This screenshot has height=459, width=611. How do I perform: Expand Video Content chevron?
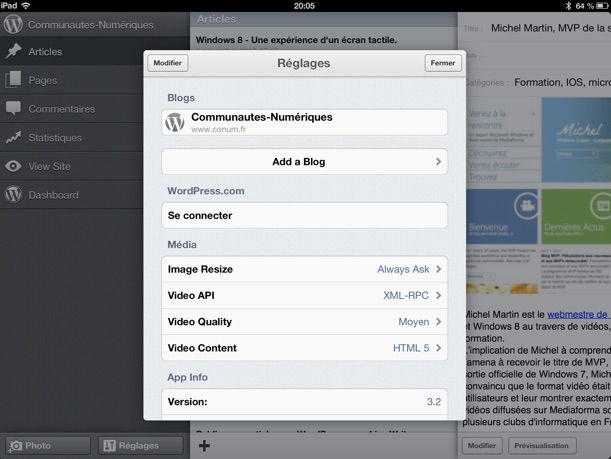point(438,348)
